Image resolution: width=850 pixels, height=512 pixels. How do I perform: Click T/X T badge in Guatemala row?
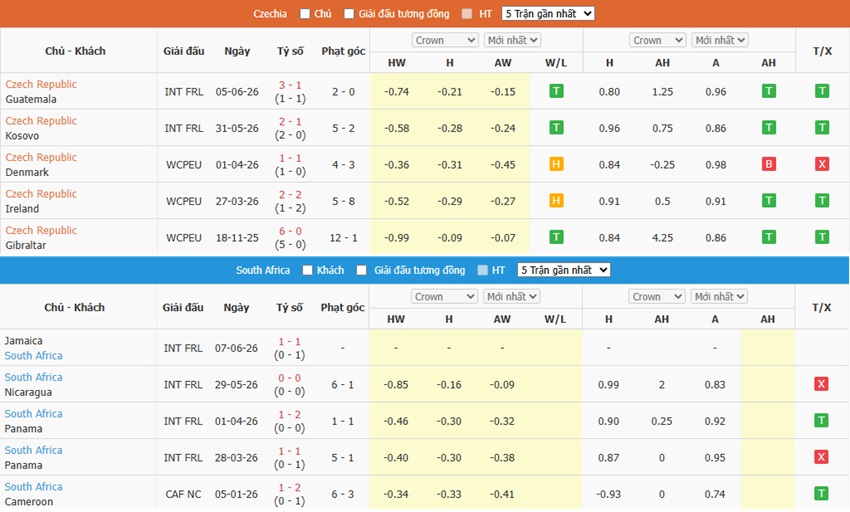[x=822, y=91]
